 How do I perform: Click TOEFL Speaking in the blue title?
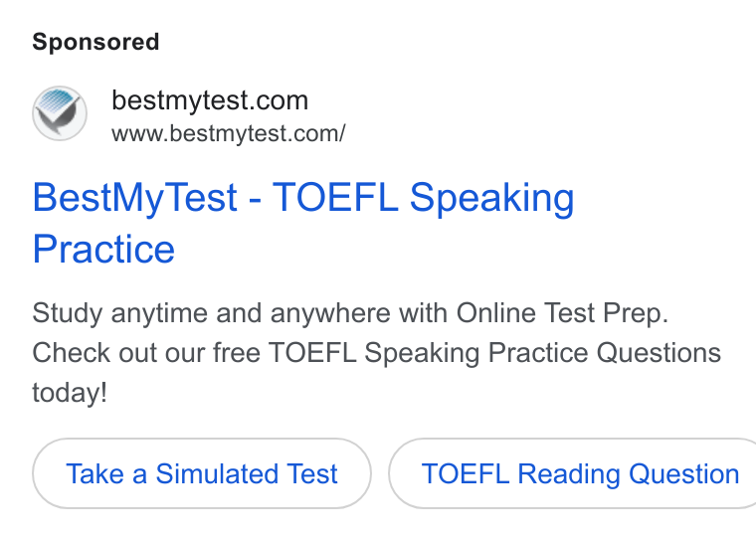424,198
